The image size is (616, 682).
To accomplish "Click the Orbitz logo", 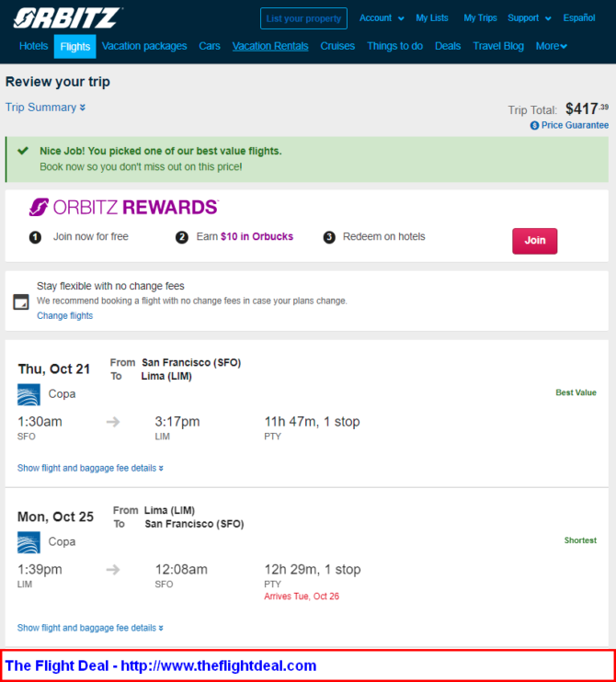I will click(x=67, y=17).
